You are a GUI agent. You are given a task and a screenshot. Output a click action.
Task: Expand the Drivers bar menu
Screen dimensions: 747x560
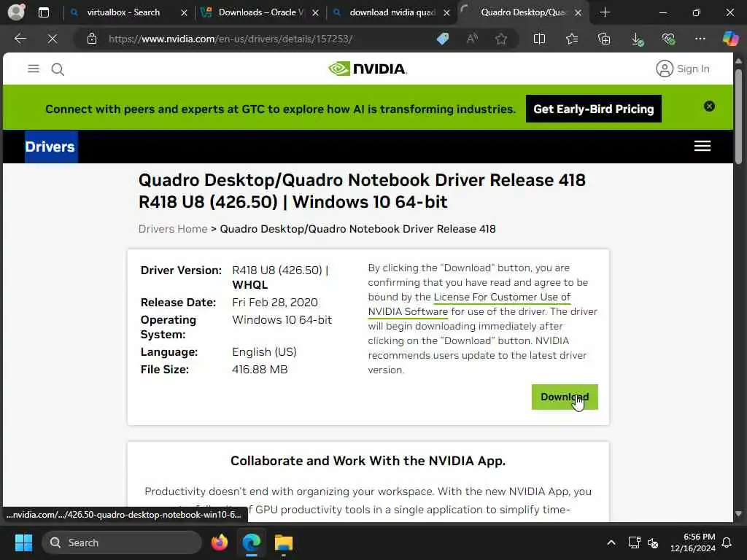click(x=703, y=146)
